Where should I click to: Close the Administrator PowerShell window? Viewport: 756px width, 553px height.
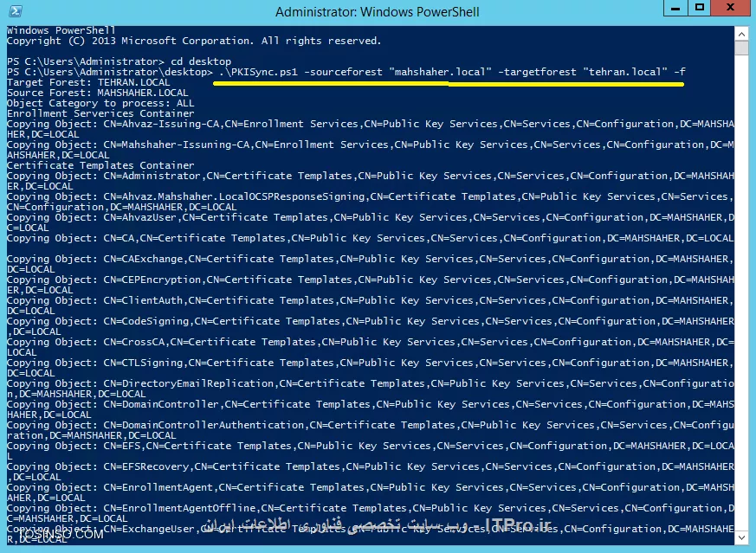point(730,8)
